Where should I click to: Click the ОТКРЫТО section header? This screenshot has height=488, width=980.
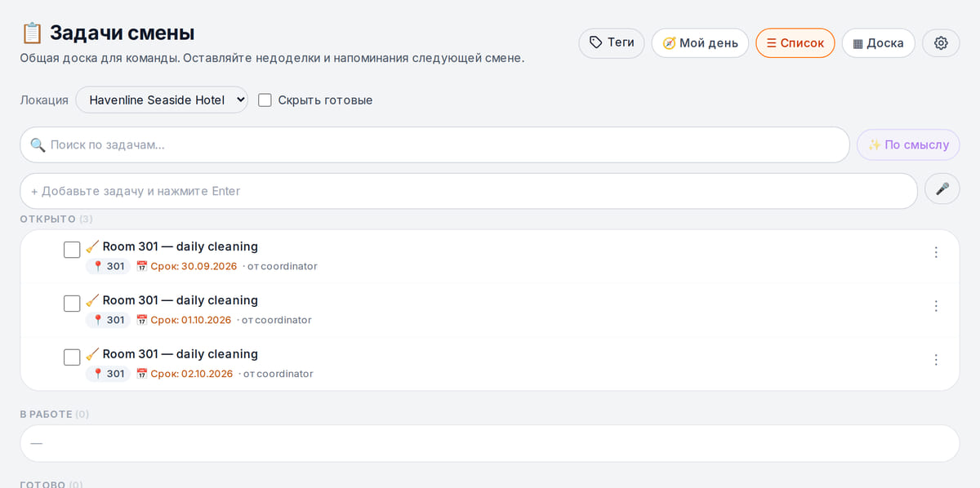(x=56, y=219)
